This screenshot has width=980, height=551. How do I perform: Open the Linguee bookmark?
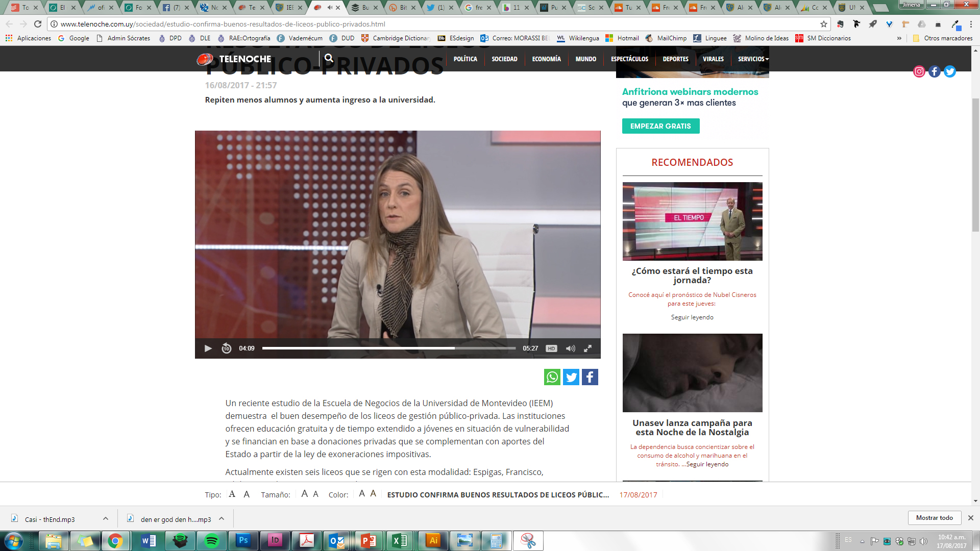point(710,38)
